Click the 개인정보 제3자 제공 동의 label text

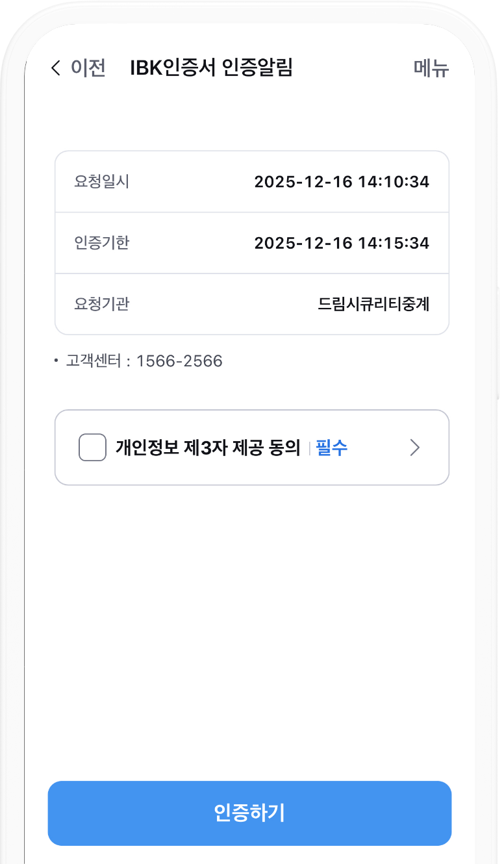click(208, 448)
